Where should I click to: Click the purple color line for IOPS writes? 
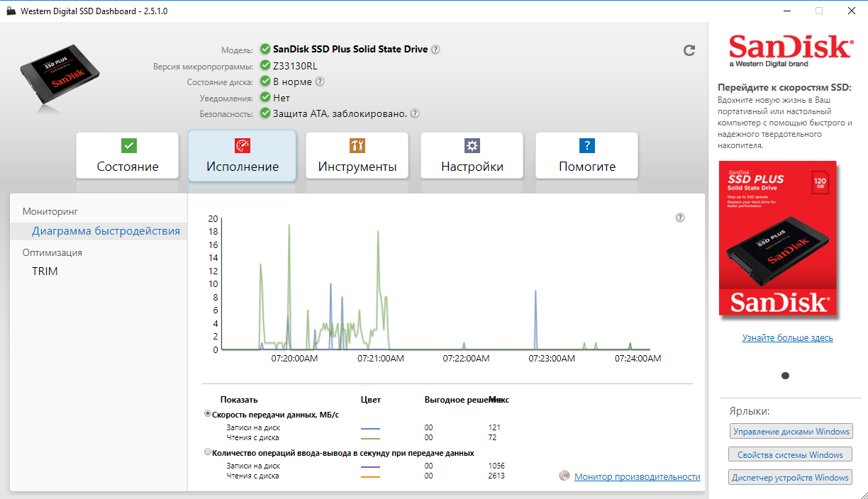[x=370, y=467]
